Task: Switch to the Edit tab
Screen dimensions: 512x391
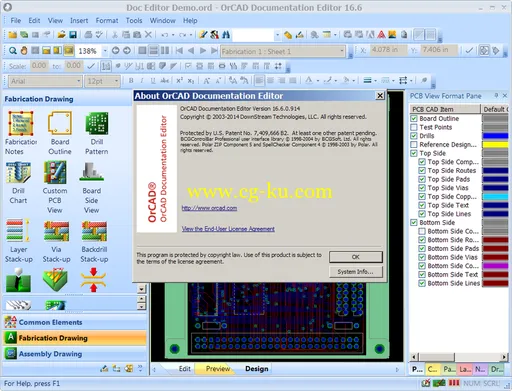Action: (x=184, y=369)
